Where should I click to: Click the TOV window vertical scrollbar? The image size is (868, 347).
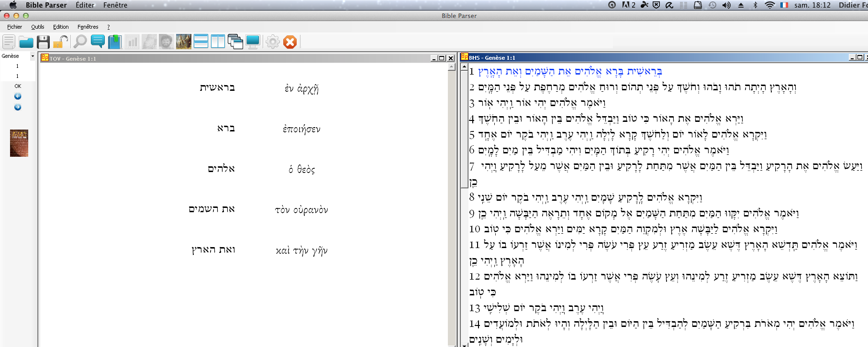[451, 204]
